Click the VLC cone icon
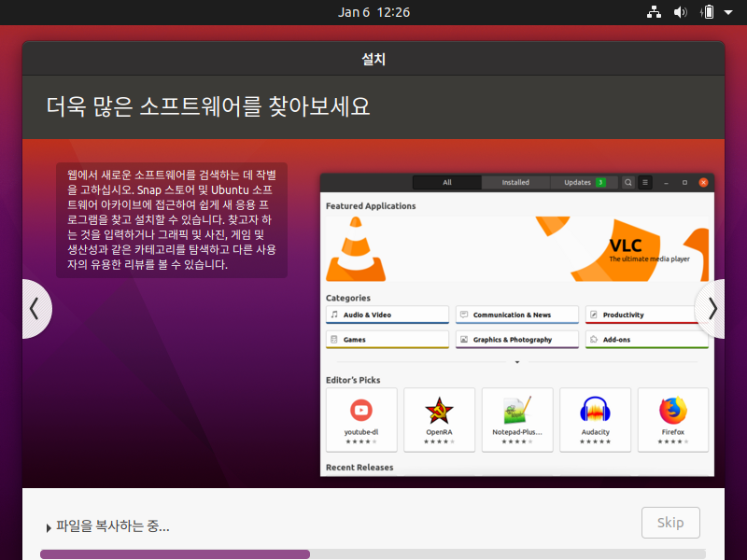The image size is (747, 560). click(x=356, y=248)
